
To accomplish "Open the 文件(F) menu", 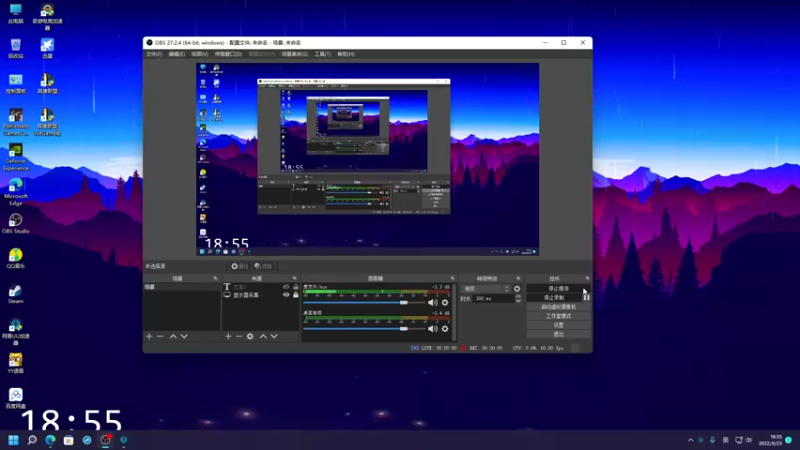I will point(154,54).
